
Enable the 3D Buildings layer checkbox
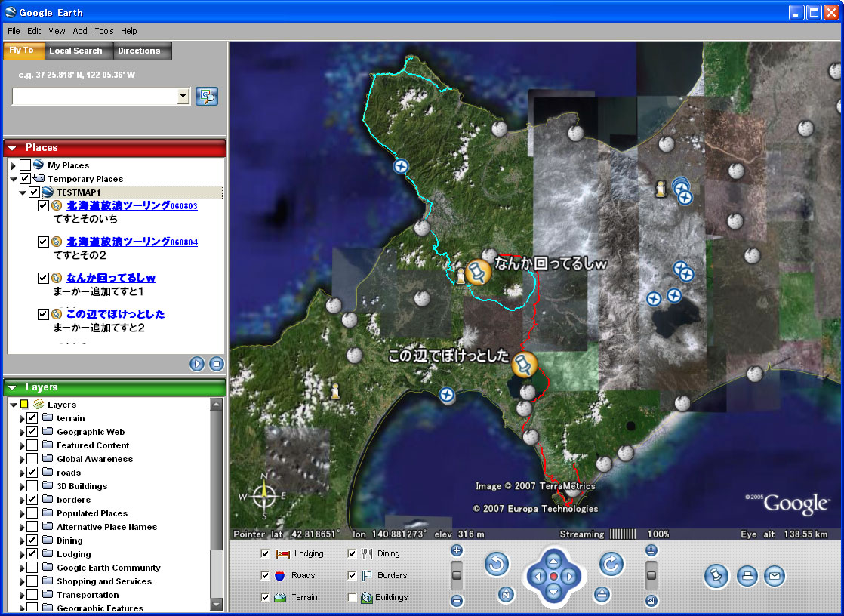tap(32, 485)
